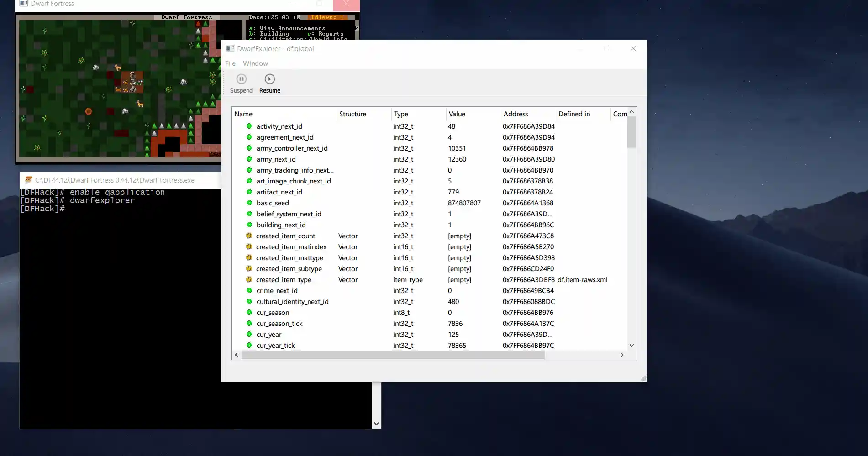This screenshot has height=456, width=868.
Task: Click green icon beside activity_next_id
Action: tap(249, 126)
